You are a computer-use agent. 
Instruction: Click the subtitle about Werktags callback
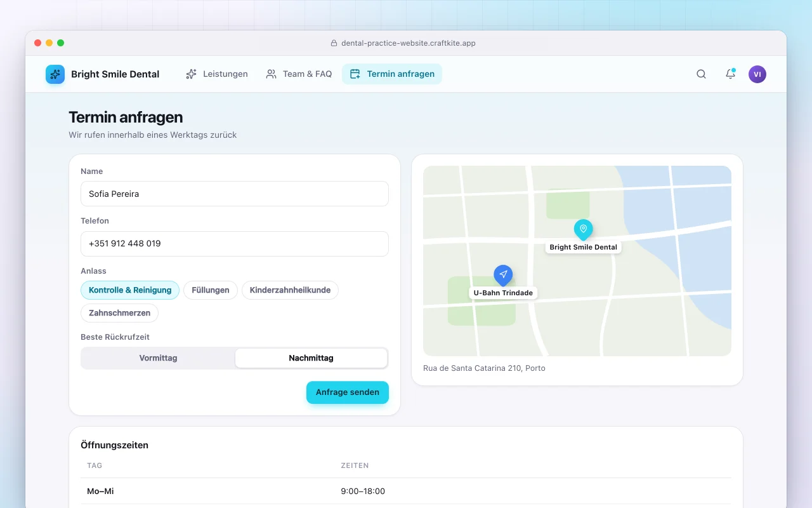tap(153, 135)
